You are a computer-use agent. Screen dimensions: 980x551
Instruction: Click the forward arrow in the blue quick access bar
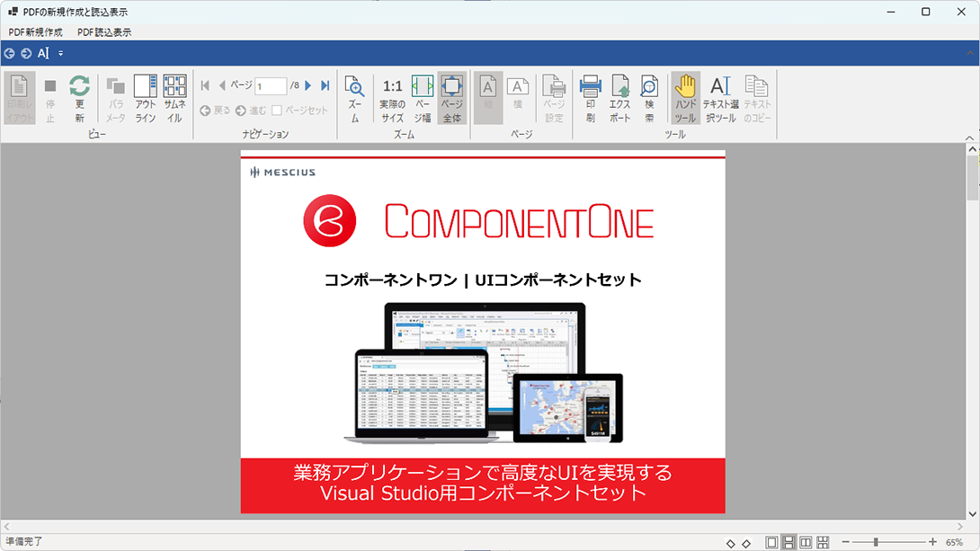[26, 53]
